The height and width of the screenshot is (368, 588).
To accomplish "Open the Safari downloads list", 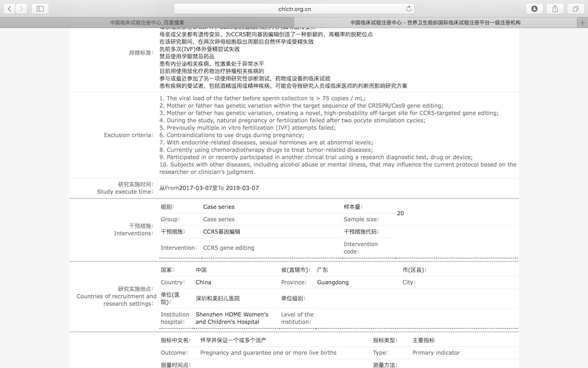I will pos(534,9).
